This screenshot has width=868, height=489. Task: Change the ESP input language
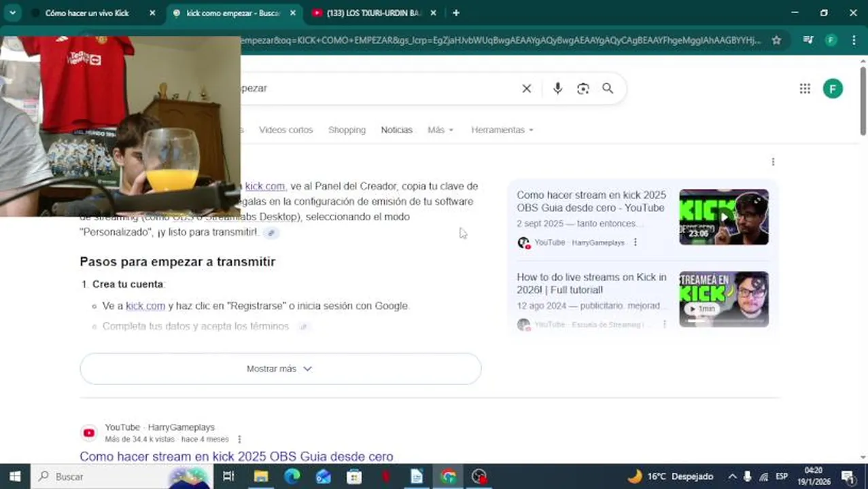[782, 477]
